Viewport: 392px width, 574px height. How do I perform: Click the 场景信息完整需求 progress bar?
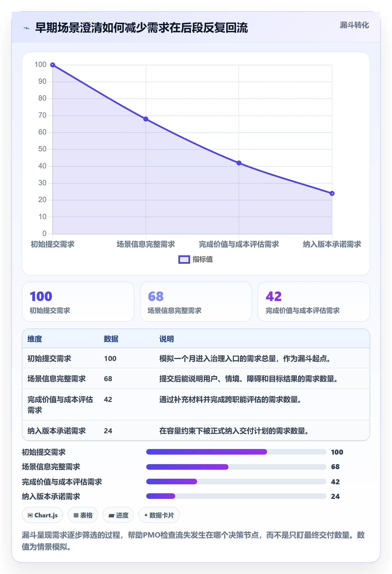coord(236,467)
